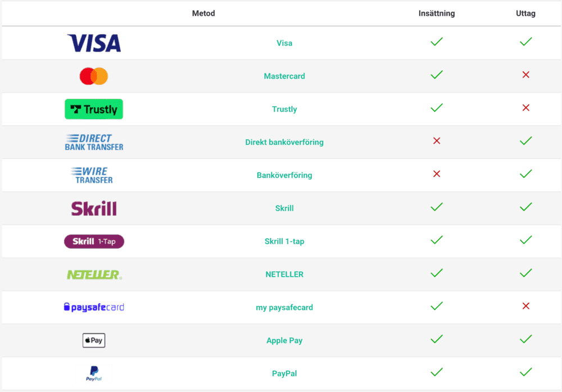562x392 pixels.
Task: Click the Direct Bank Transfer logo
Action: [x=94, y=142]
